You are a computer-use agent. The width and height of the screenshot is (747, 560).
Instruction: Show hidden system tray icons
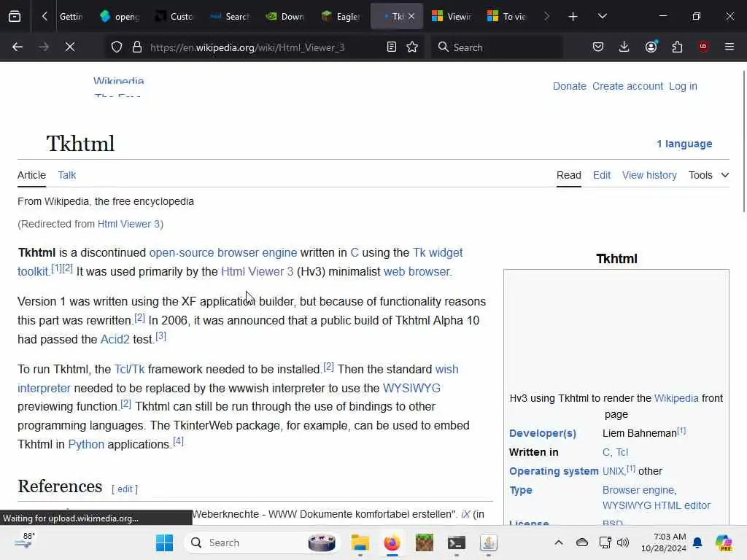point(559,542)
